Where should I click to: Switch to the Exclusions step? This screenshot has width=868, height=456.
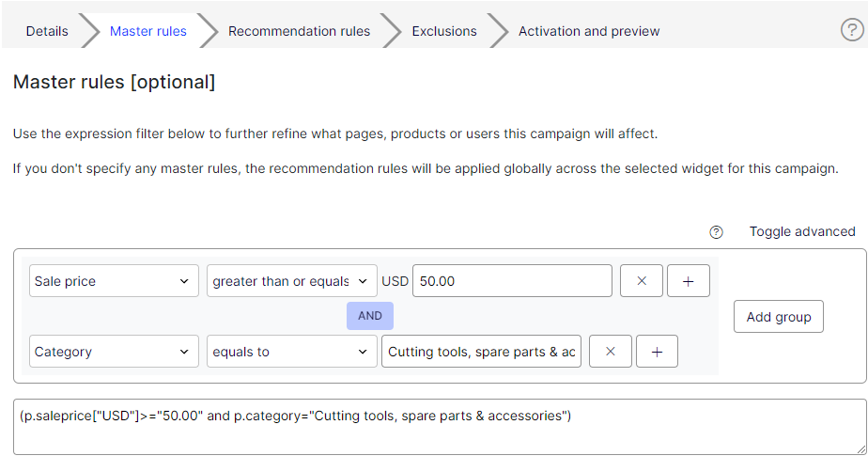(x=444, y=31)
